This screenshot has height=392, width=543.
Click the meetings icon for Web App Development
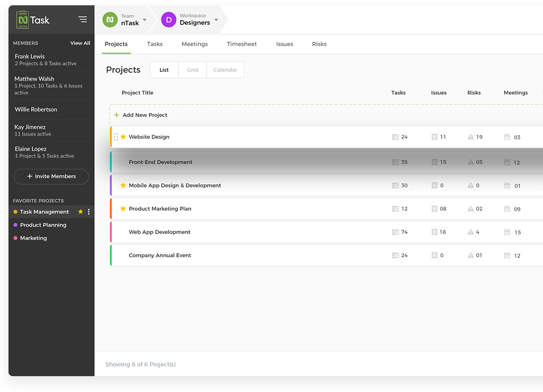coord(507,232)
